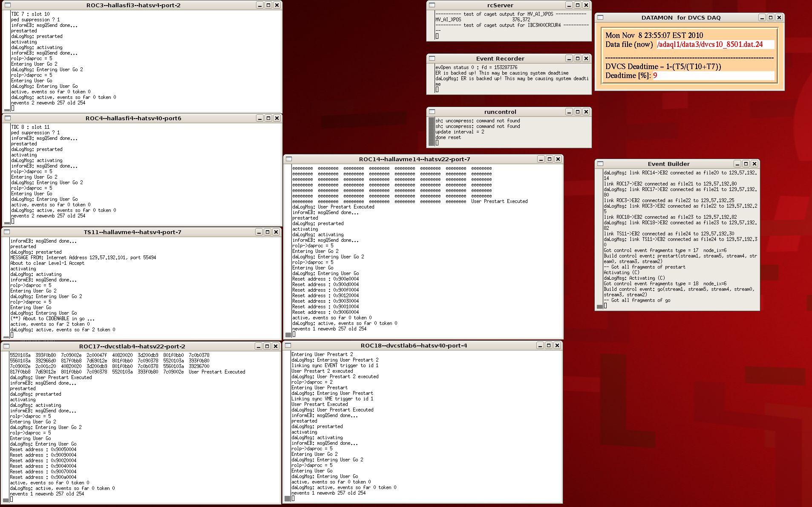Minimize the rcServer window

(569, 5)
